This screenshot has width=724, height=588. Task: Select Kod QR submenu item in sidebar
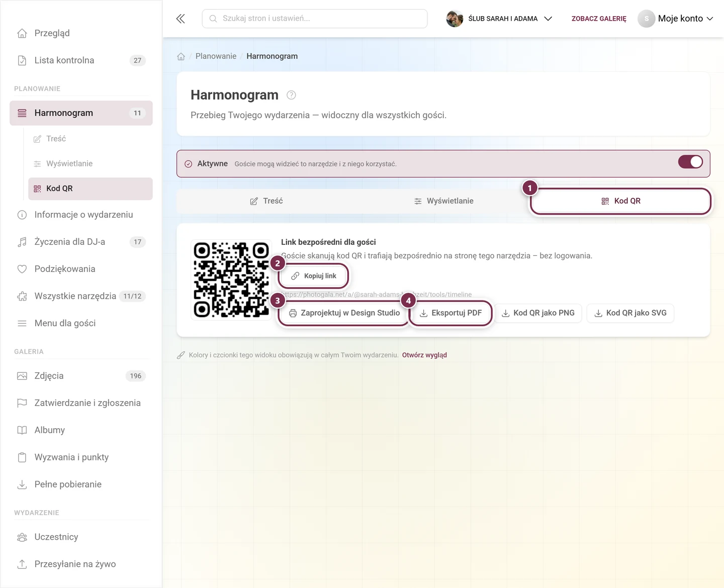[90, 188]
